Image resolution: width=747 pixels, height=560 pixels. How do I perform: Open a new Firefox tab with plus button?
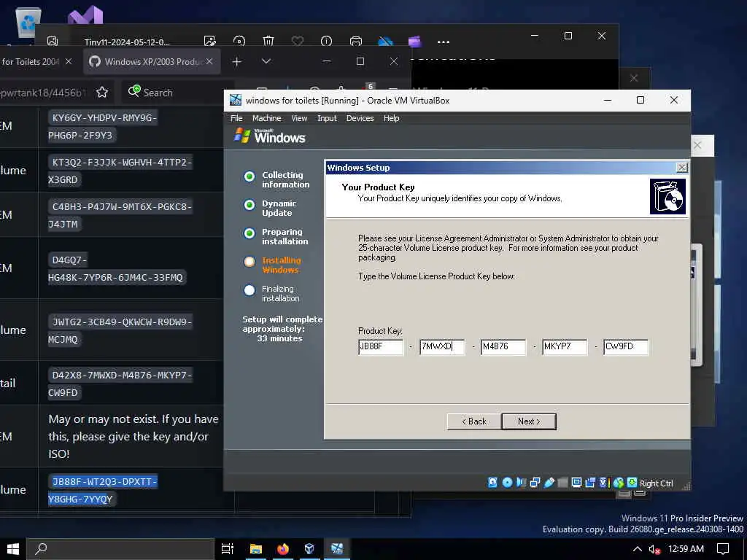pyautogui.click(x=237, y=61)
